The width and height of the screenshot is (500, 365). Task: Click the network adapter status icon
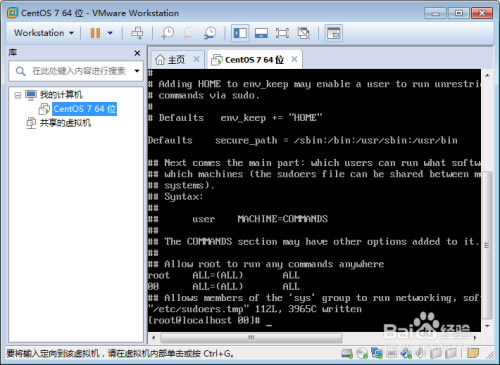pos(377,353)
